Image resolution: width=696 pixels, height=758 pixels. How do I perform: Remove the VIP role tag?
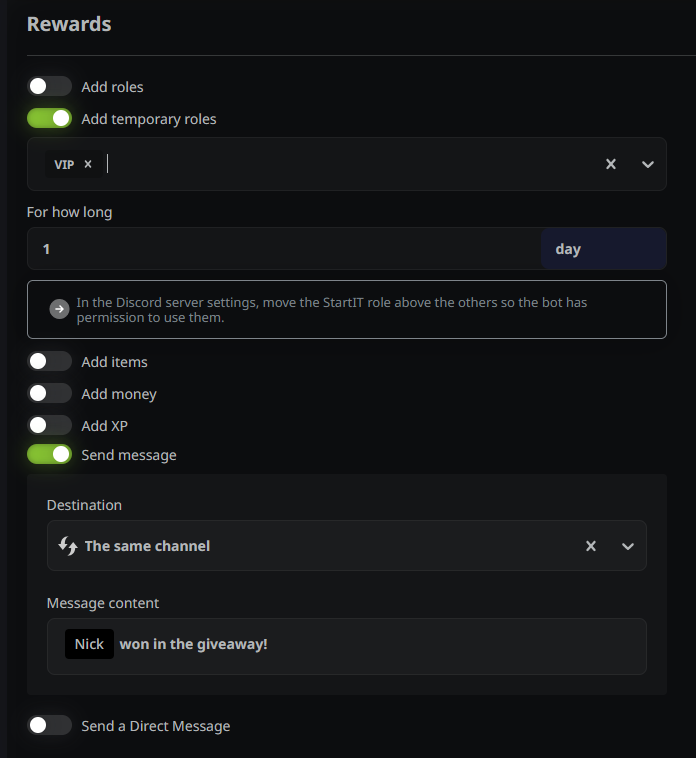88,164
